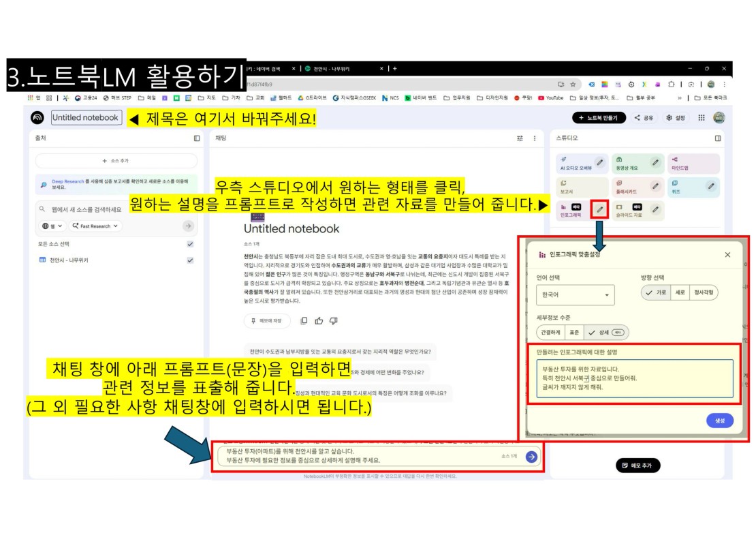Image resolution: width=756 pixels, height=535 pixels.
Task: Give thumbs down to chat summary
Action: coord(333,321)
